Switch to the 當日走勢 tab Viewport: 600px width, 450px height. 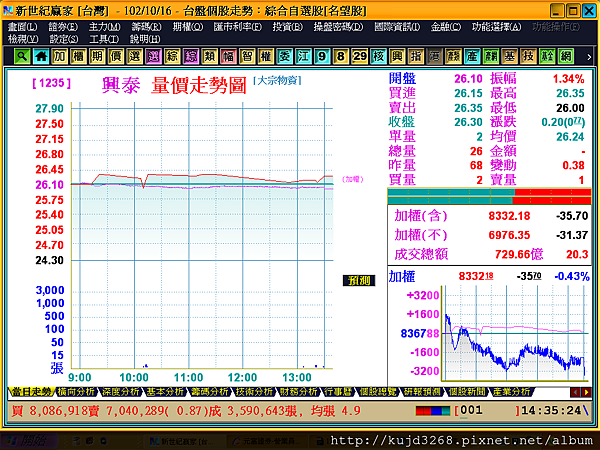31,392
